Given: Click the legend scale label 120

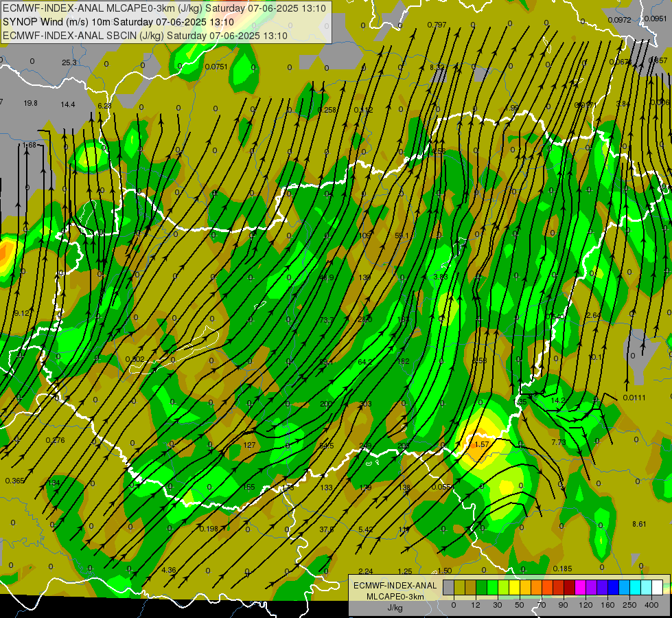Looking at the screenshot, I should [x=586, y=605].
